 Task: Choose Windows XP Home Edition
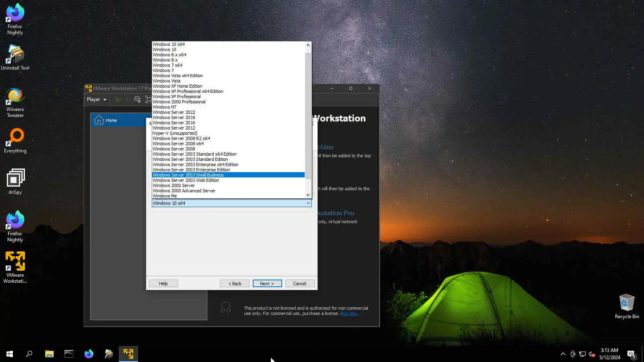click(228, 86)
